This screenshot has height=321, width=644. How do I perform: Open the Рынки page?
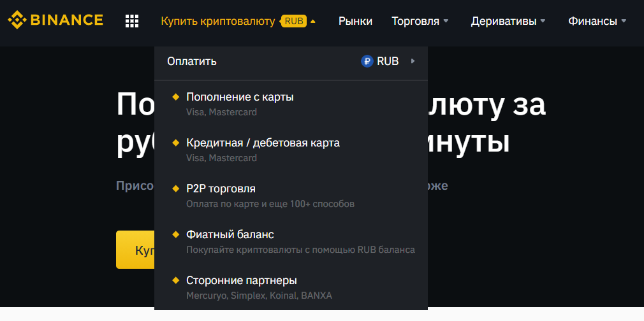[x=355, y=21]
